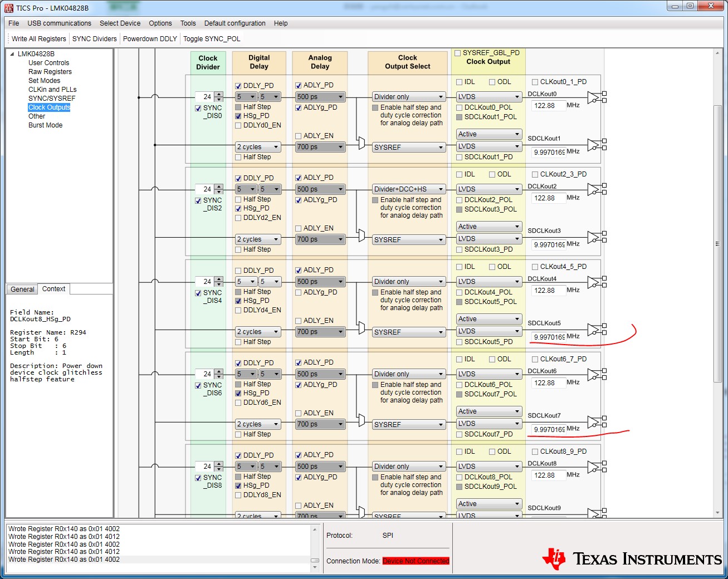728x579 pixels.
Task: Toggle the SYNC_DIS6 checkbox
Action: pos(198,385)
